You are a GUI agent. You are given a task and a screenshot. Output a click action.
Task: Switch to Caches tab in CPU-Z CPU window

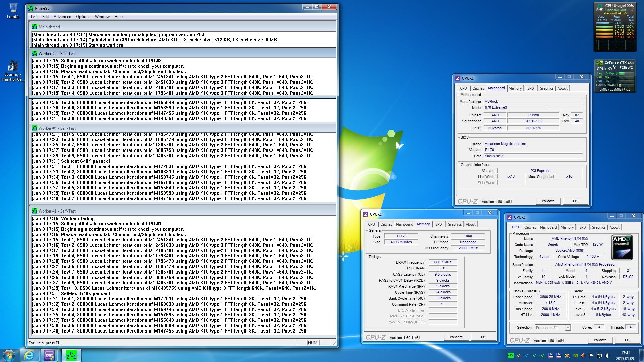[x=530, y=227]
